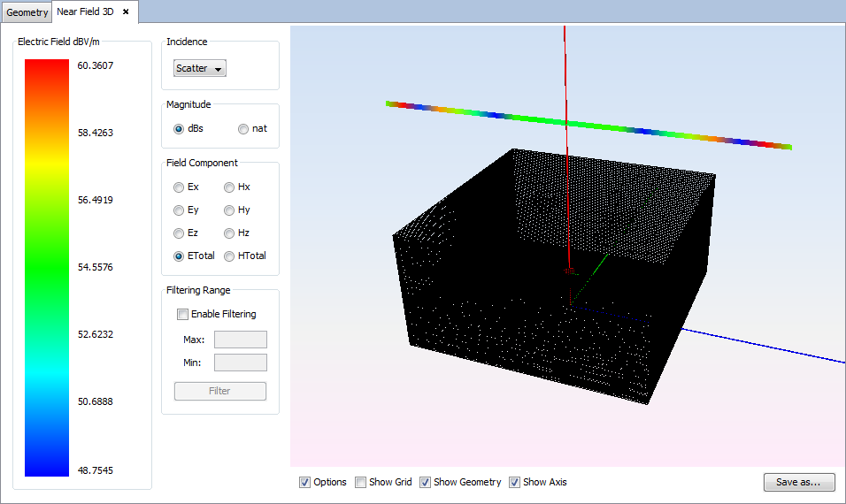Enable the Show Grid checkbox
Screen dimensions: 846x504
[x=360, y=482]
